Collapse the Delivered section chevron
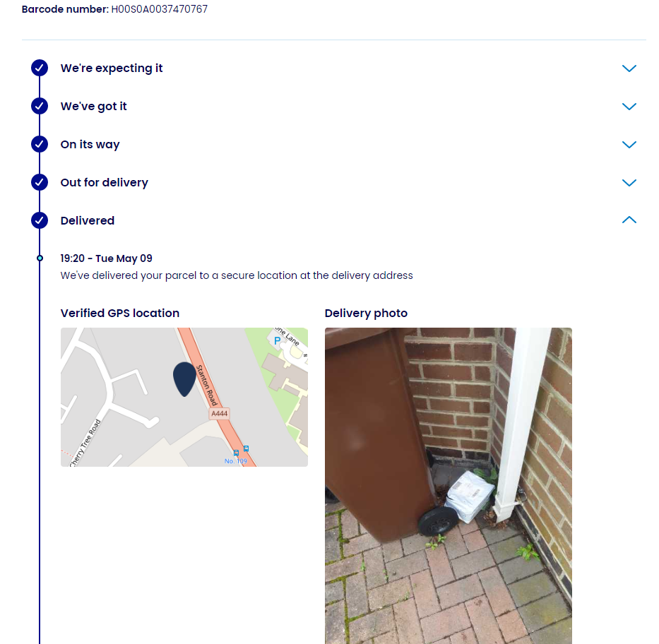 (x=629, y=220)
